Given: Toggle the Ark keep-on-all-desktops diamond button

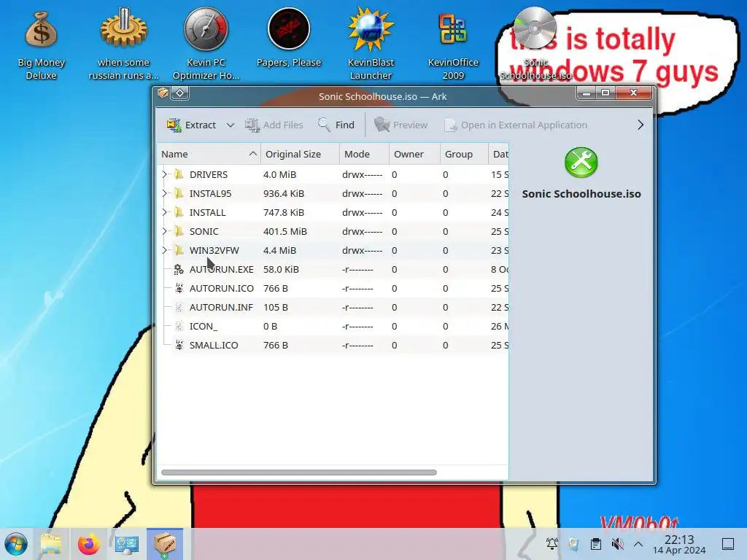Looking at the screenshot, I should 180,93.
